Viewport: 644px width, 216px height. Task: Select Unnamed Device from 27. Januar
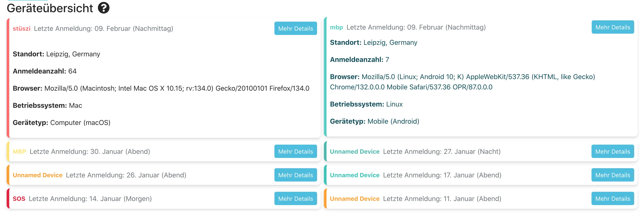pyautogui.click(x=355, y=152)
